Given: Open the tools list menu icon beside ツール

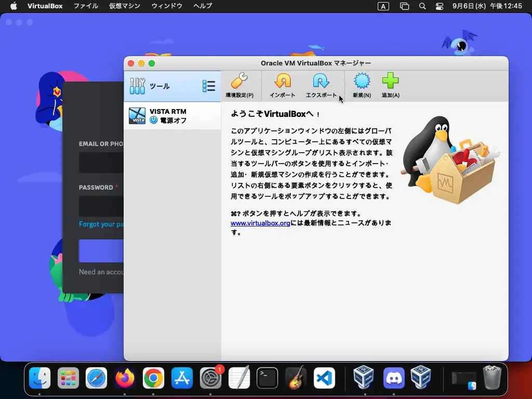Looking at the screenshot, I should (x=209, y=86).
